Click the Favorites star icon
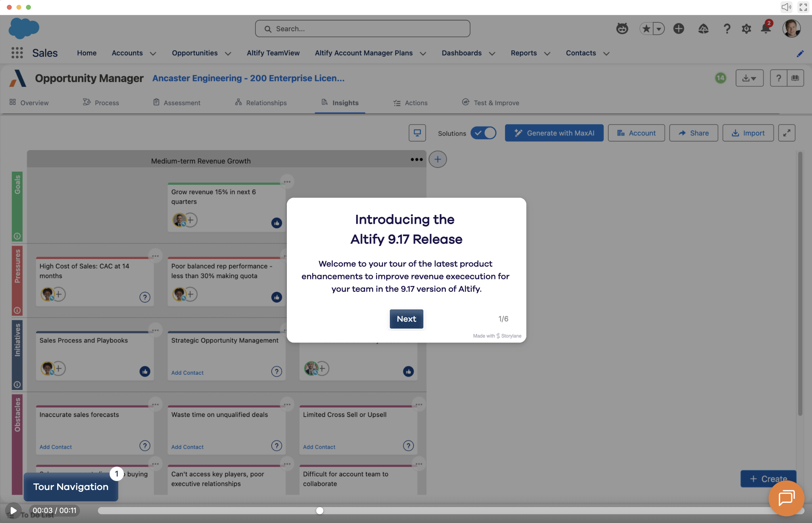This screenshot has height=523, width=812. (x=646, y=29)
